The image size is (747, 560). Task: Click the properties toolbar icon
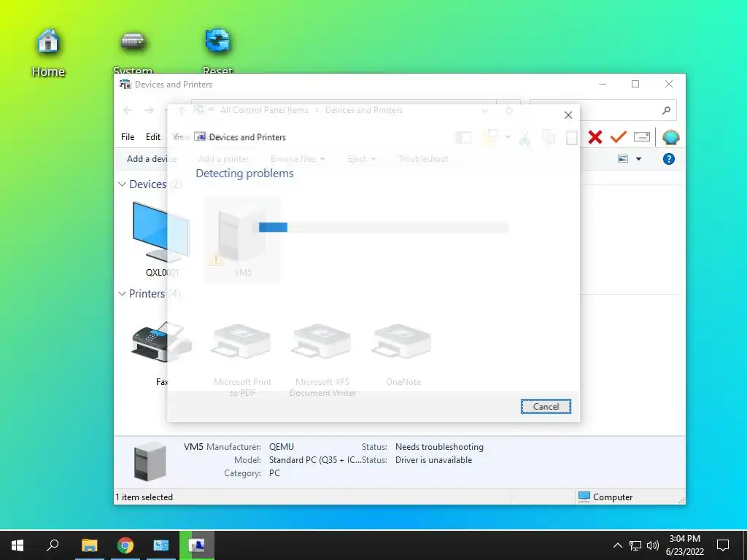coord(642,137)
